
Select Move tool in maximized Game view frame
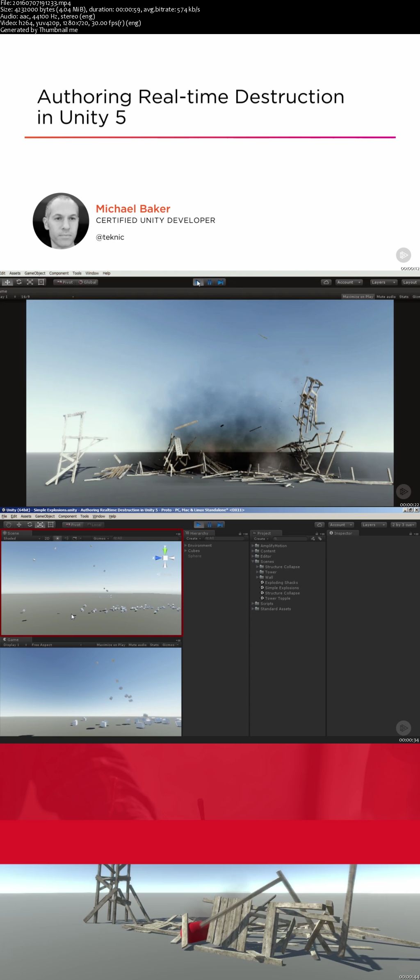click(7, 282)
